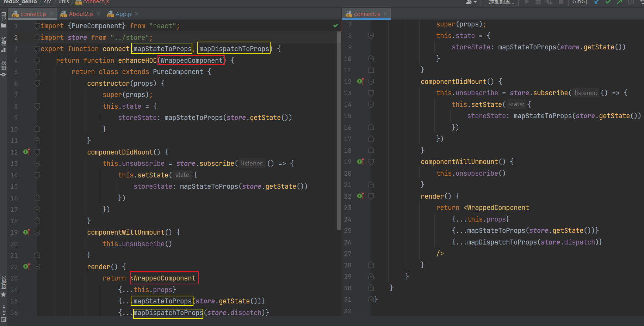Click the left editor vertical scrollbar
Screen dimensions: 644x326
point(339,131)
